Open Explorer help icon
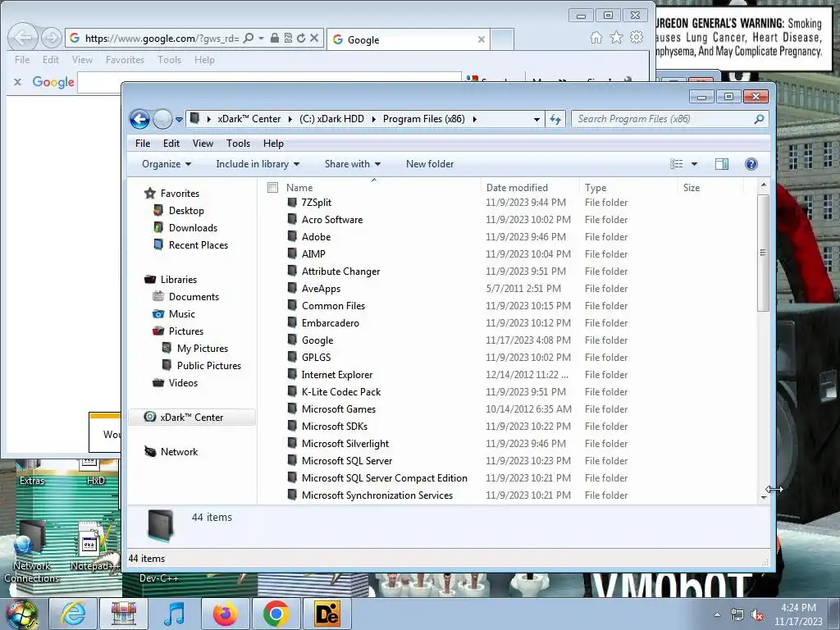840x630 pixels. click(x=751, y=164)
